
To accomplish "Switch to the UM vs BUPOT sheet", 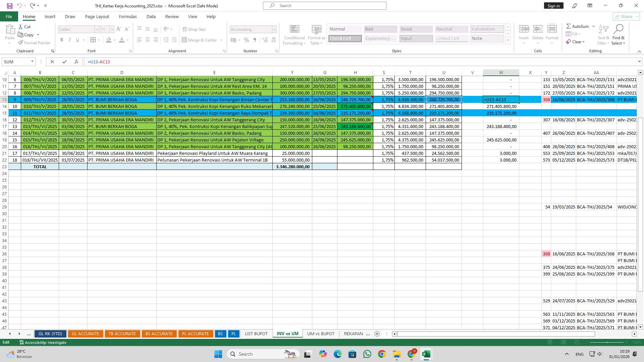I will 321,334.
